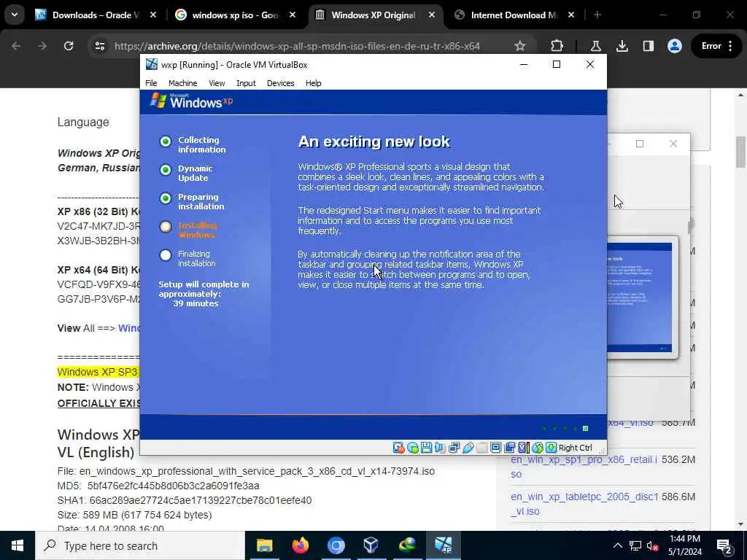Go forward in the browser
The image size is (747, 560).
pos(42,46)
